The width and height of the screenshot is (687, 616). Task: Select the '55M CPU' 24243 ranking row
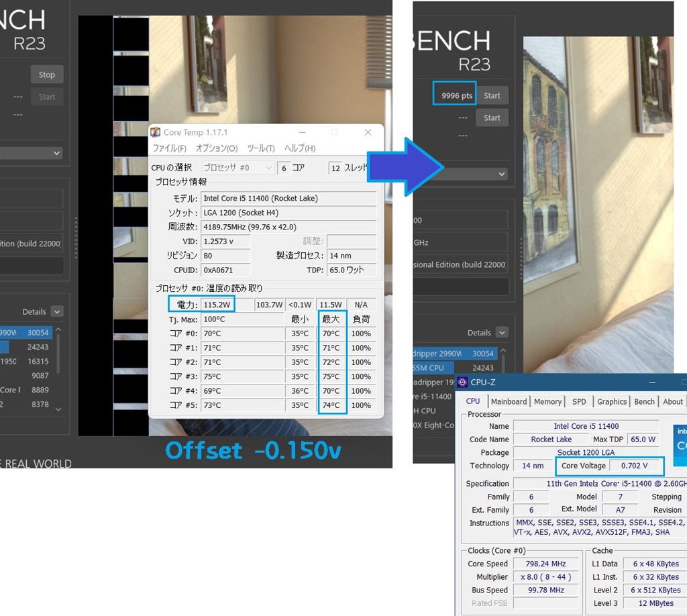455,368
